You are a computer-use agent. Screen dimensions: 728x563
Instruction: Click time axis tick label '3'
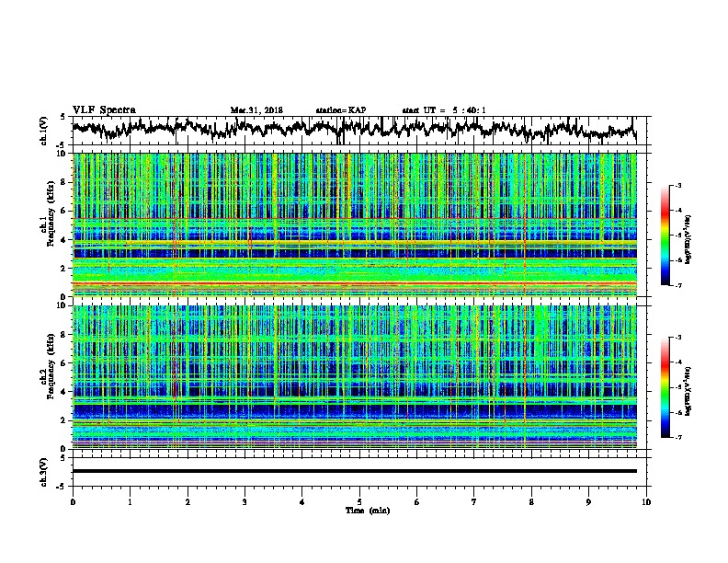click(245, 502)
